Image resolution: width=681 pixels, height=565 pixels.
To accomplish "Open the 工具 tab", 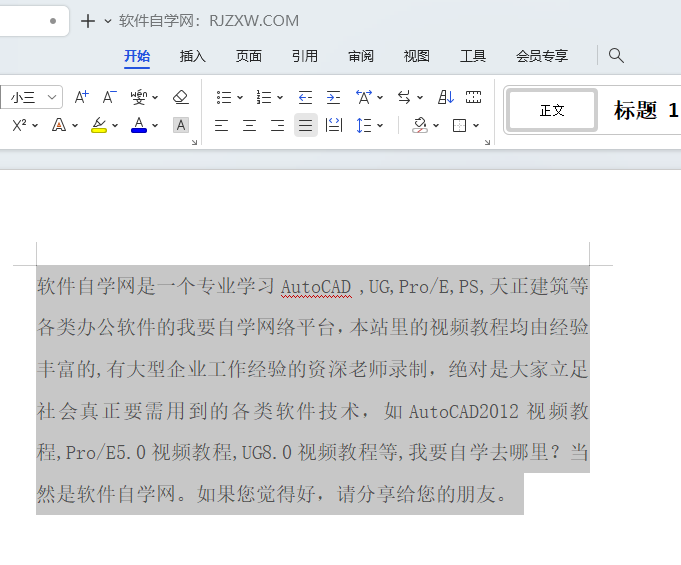I will pyautogui.click(x=473, y=56).
